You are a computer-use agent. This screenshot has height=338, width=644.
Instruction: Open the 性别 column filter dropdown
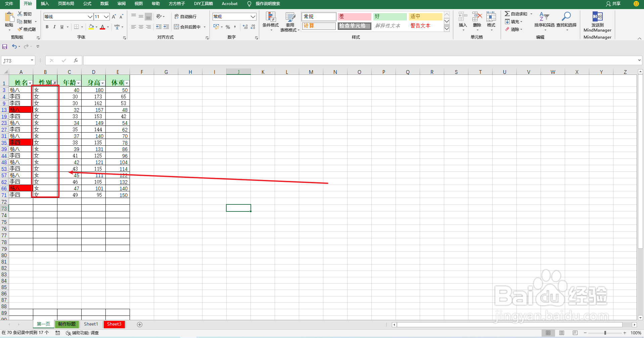54,83
